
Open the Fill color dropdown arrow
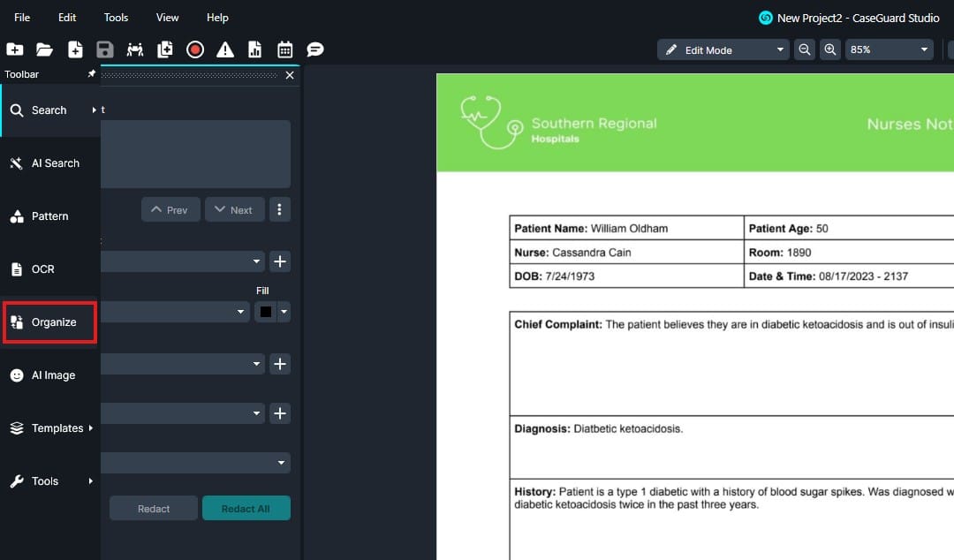pos(284,312)
